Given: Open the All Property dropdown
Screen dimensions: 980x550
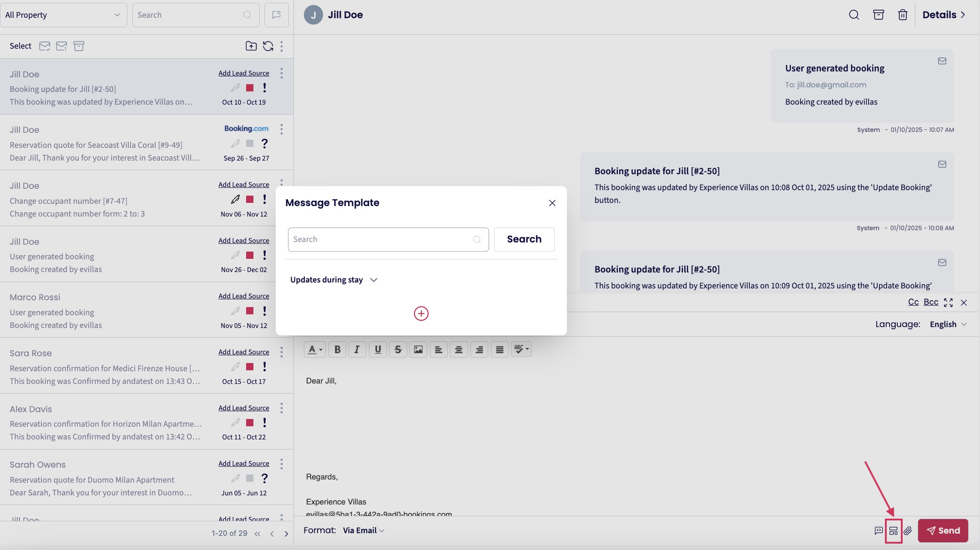Looking at the screenshot, I should [63, 15].
